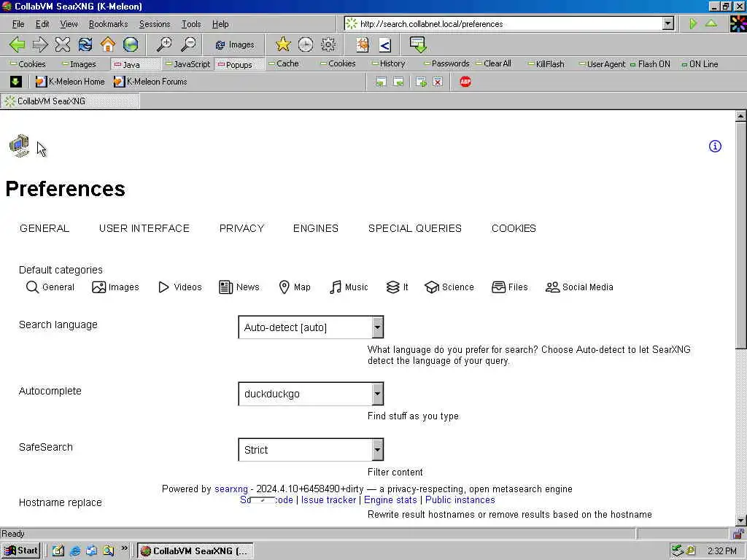Open the Tools menu
The height and width of the screenshot is (560, 747).
[191, 24]
